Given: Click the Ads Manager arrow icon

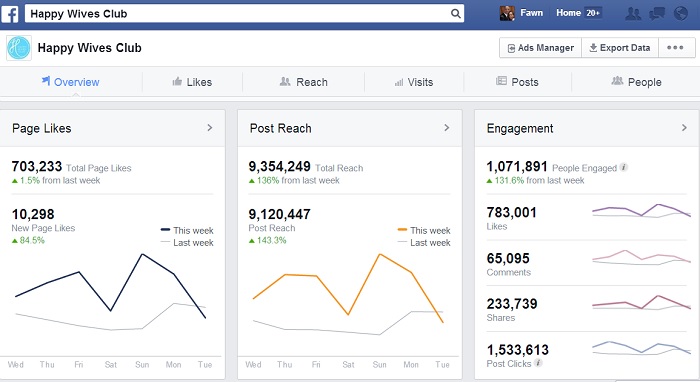Looking at the screenshot, I should pos(511,48).
